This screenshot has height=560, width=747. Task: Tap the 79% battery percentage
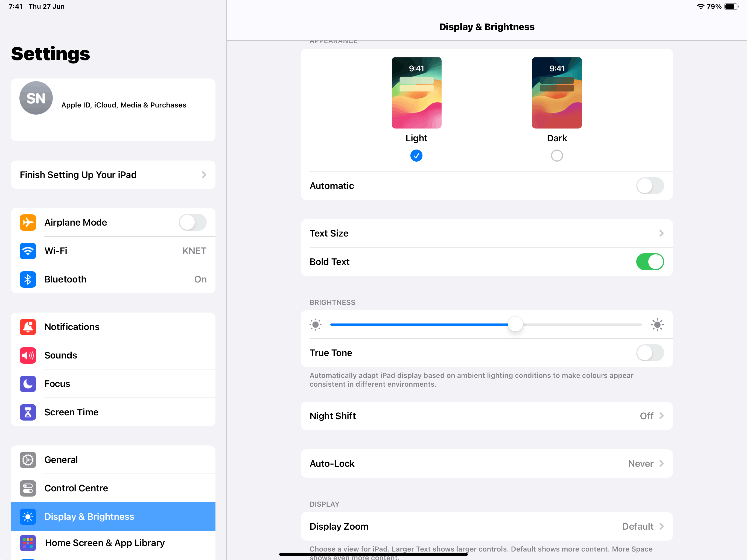click(714, 6)
